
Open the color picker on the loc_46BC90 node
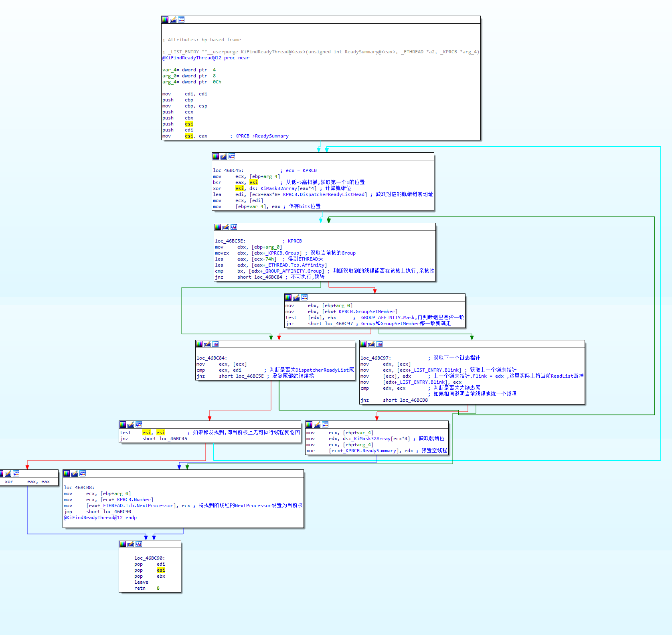coord(123,544)
